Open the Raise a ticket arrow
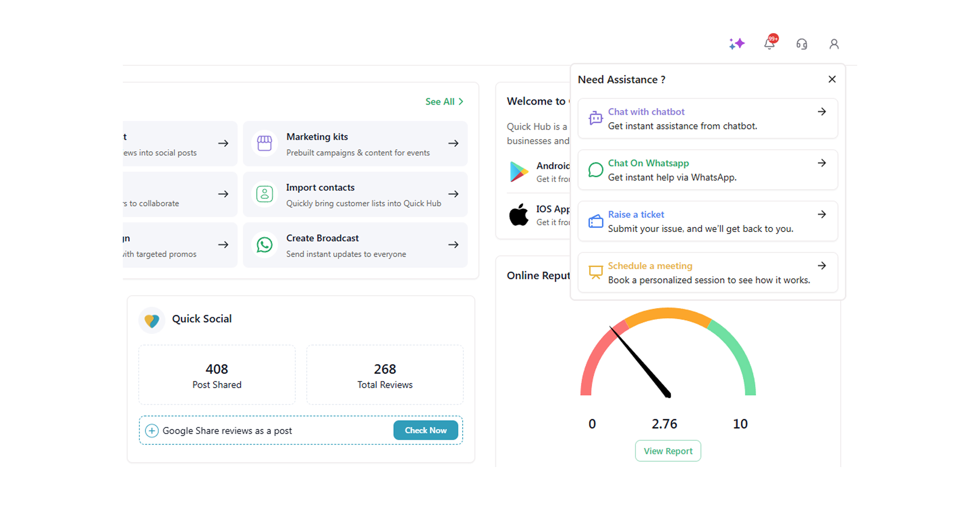Viewport: 980px width, 511px height. [x=822, y=214]
